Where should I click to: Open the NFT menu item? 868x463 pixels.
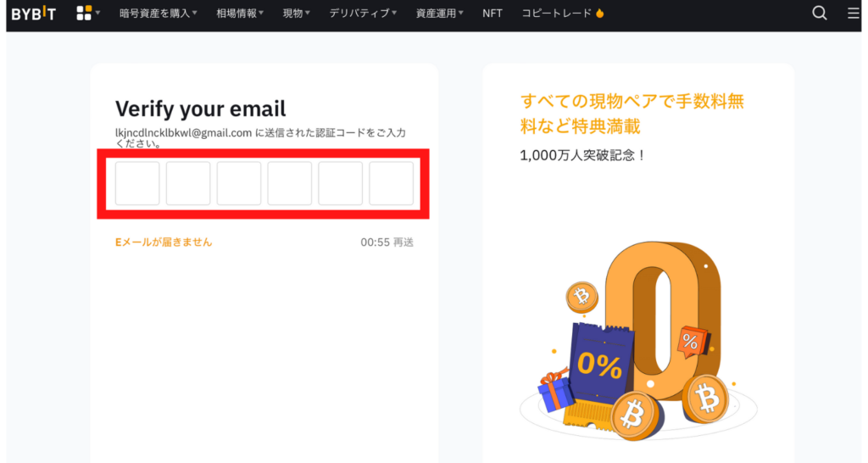[492, 14]
